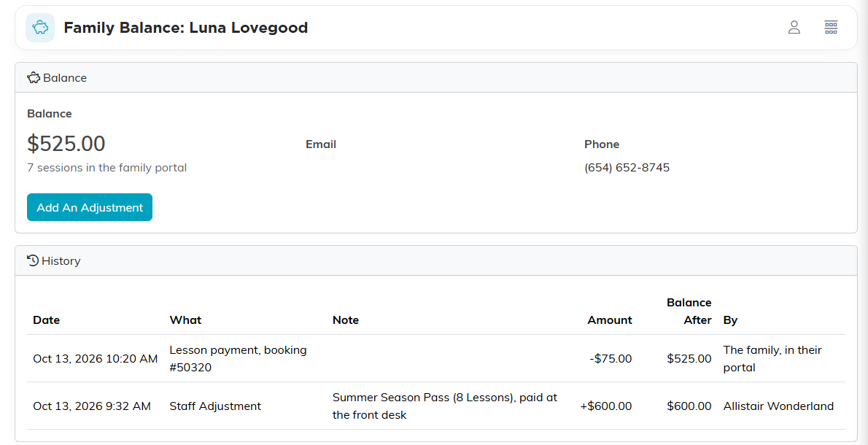Click 'Lesson payment, booking #50320' cell
This screenshot has height=445, width=868.
coord(238,359)
